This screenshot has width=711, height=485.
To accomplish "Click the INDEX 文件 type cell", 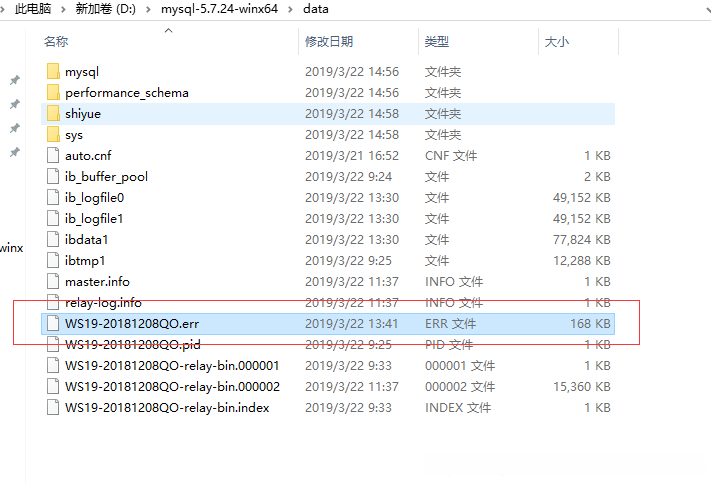I will 458,407.
